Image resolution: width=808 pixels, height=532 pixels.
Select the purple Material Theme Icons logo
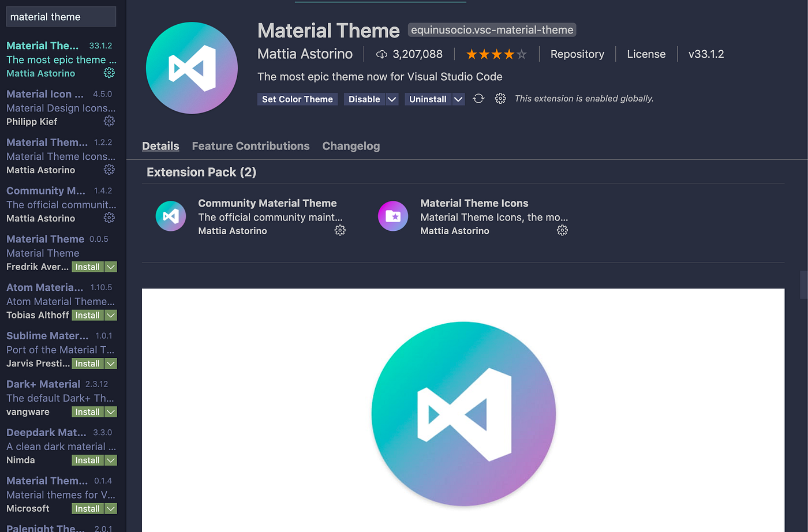click(x=393, y=216)
